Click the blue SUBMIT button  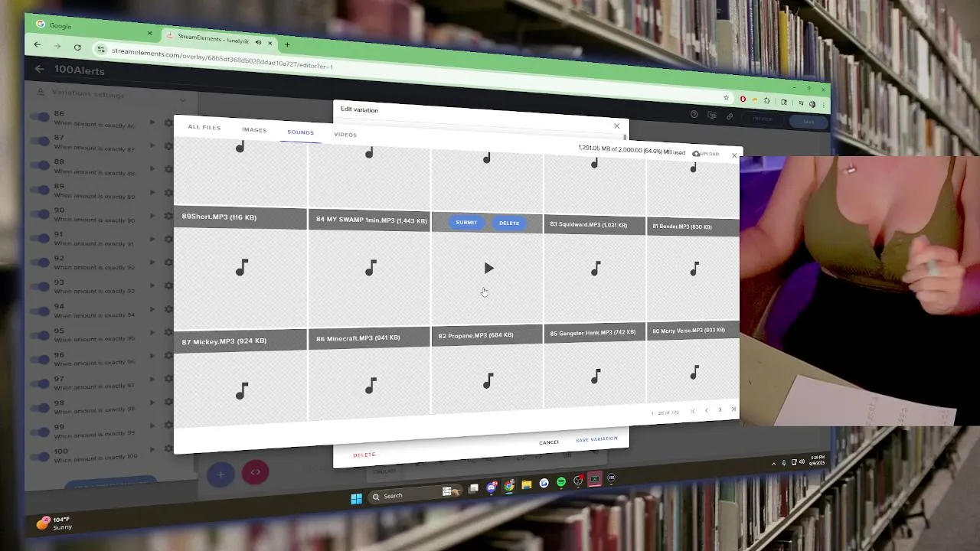coord(466,223)
